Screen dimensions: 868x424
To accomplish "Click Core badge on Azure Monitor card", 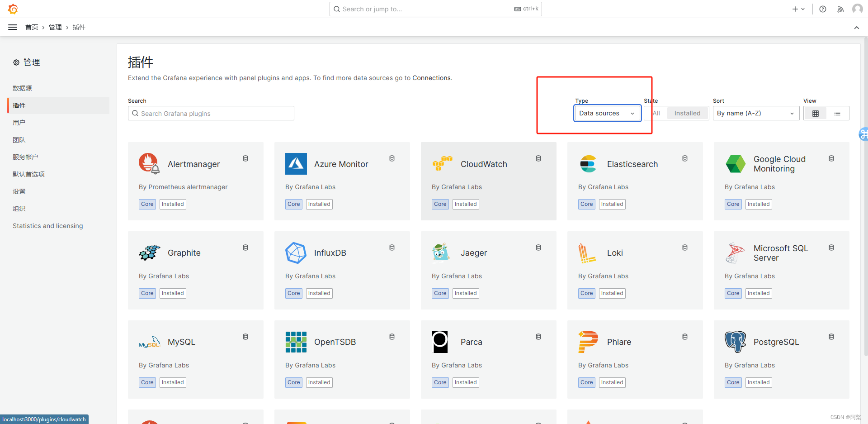I will coord(294,204).
